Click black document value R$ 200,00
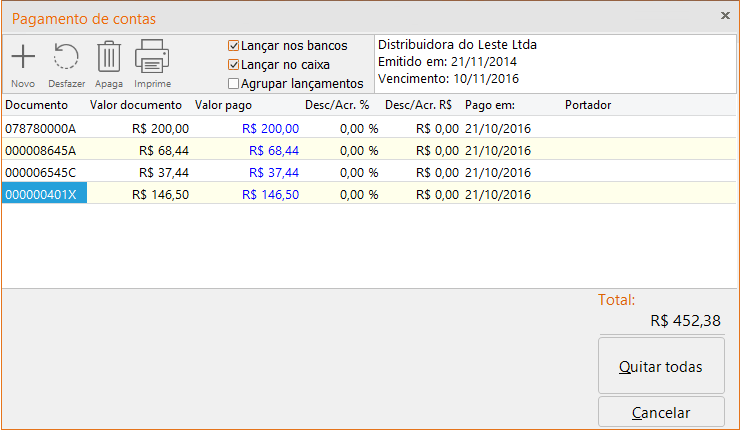This screenshot has width=740, height=430. [160, 128]
